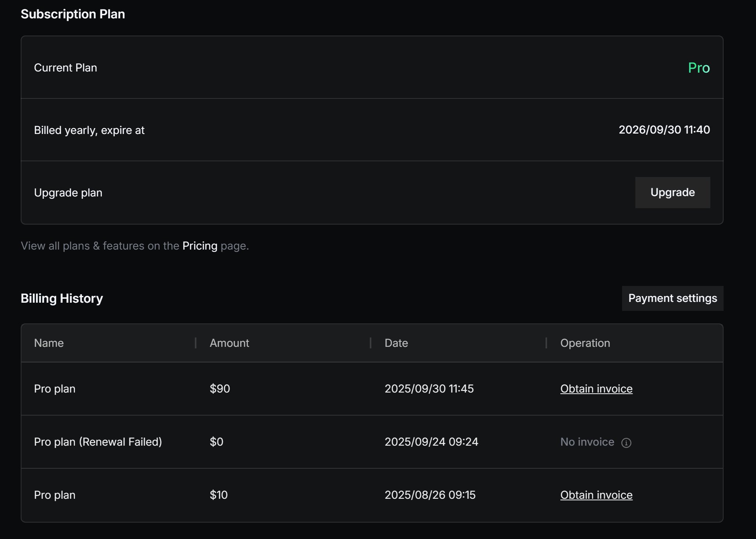Viewport: 756px width, 539px height.
Task: Click the Amount column header
Action: (x=229, y=343)
